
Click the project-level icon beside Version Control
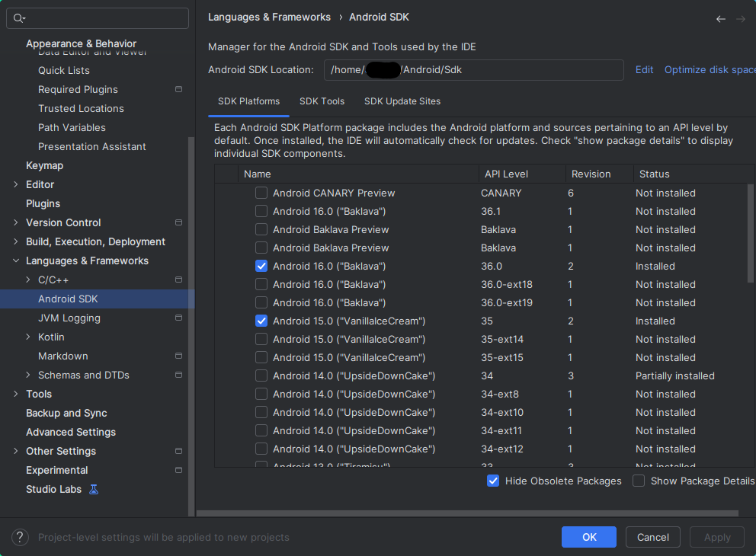pos(178,222)
